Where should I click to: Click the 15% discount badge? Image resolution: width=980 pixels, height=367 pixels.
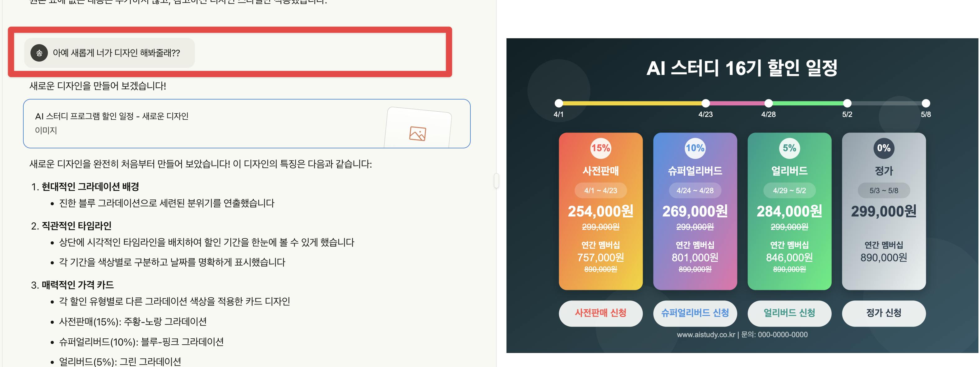(600, 148)
